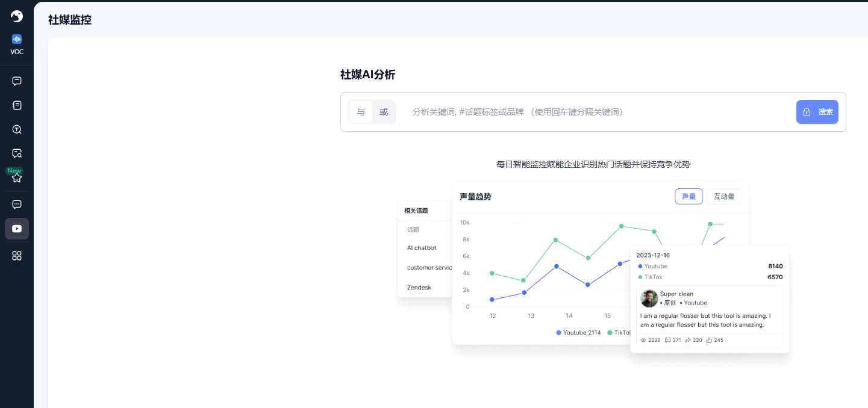Open the conversation search icon in the sidebar
This screenshot has height=408, width=868.
17,153
